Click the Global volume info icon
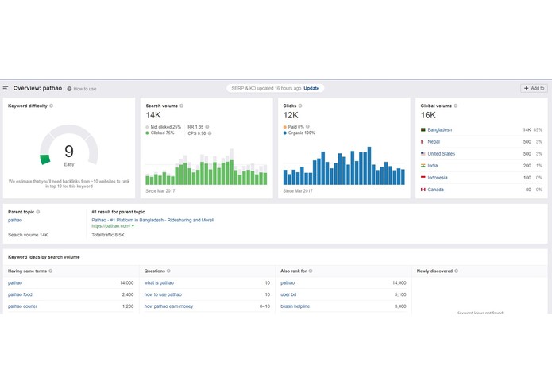 456,106
